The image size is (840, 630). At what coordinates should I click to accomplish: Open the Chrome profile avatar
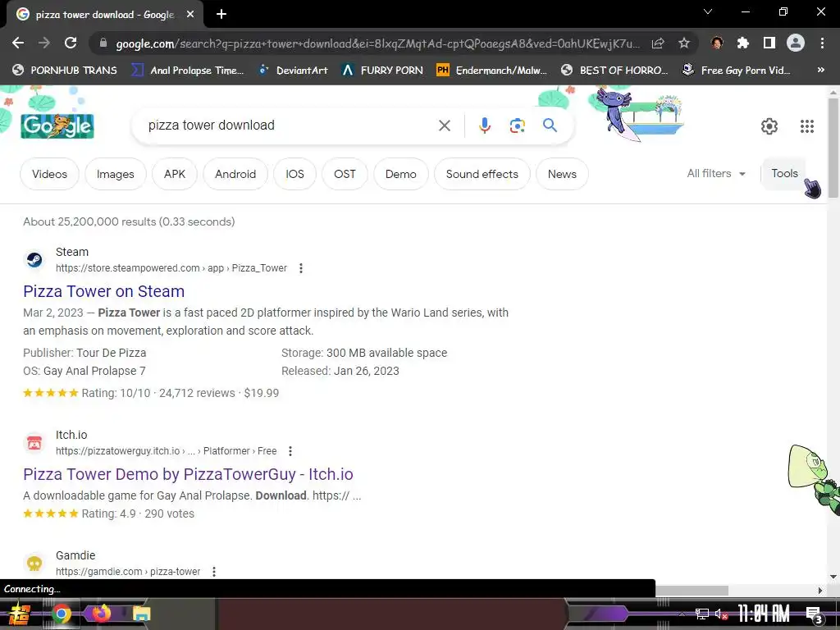[796, 43]
